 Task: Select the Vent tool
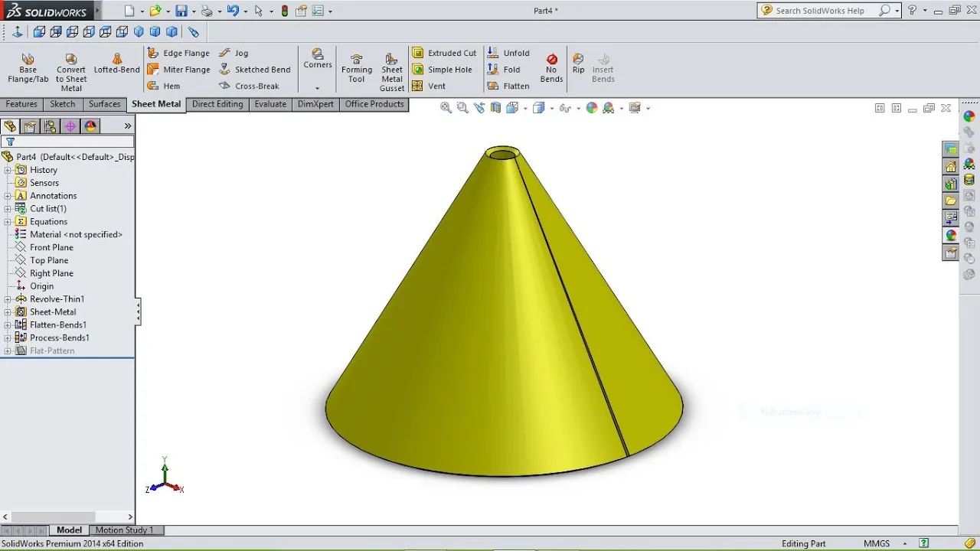[429, 86]
